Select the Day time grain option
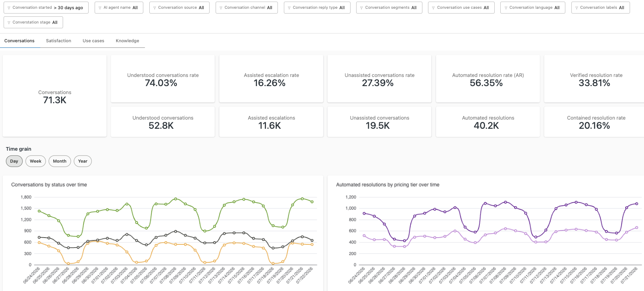Image resolution: width=644 pixels, height=291 pixels. 14,161
